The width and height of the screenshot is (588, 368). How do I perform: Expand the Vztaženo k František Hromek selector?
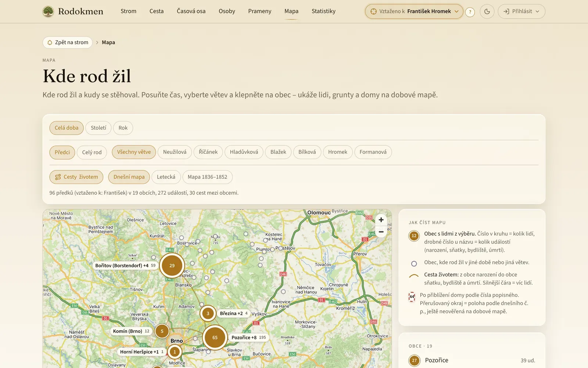(414, 11)
